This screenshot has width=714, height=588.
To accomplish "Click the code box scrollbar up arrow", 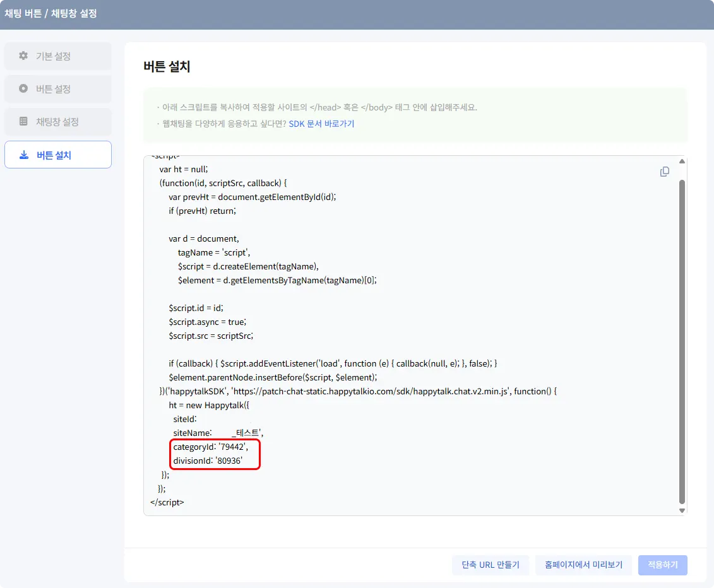I will (682, 161).
